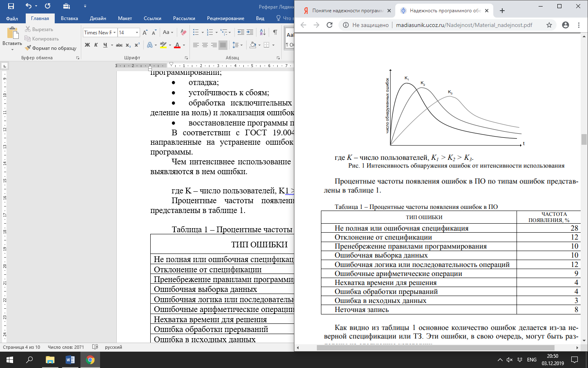The height and width of the screenshot is (368, 588).
Task: Click the Save icon in Word
Action: pos(11,6)
